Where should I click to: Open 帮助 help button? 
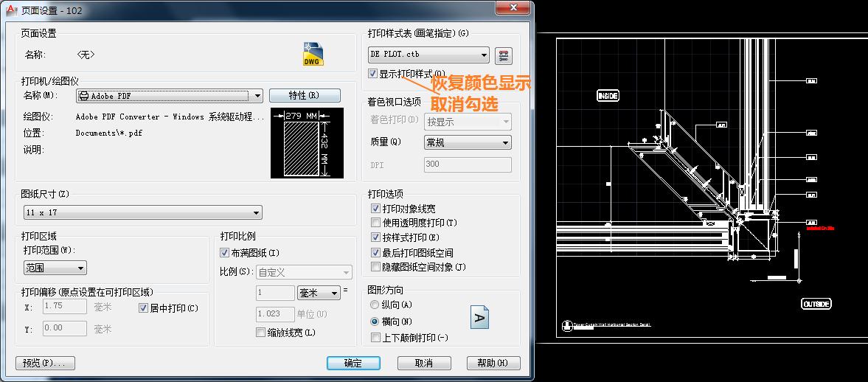click(x=494, y=363)
